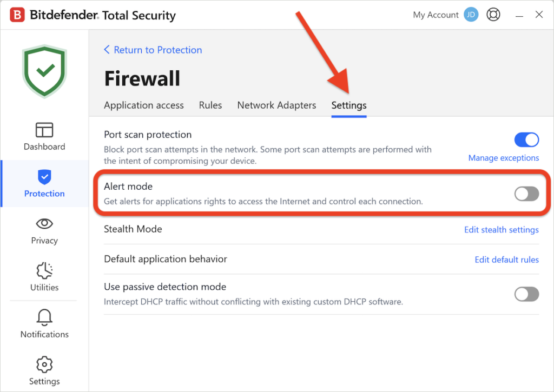The width and height of the screenshot is (554, 392).
Task: Edit stealth settings for Stealth Mode
Action: (x=501, y=229)
